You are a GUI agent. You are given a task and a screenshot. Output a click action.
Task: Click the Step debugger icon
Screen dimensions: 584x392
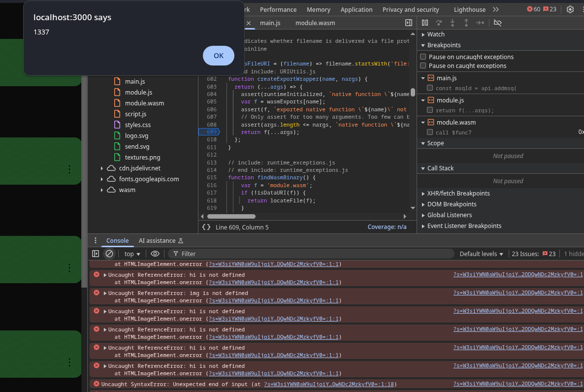[480, 23]
